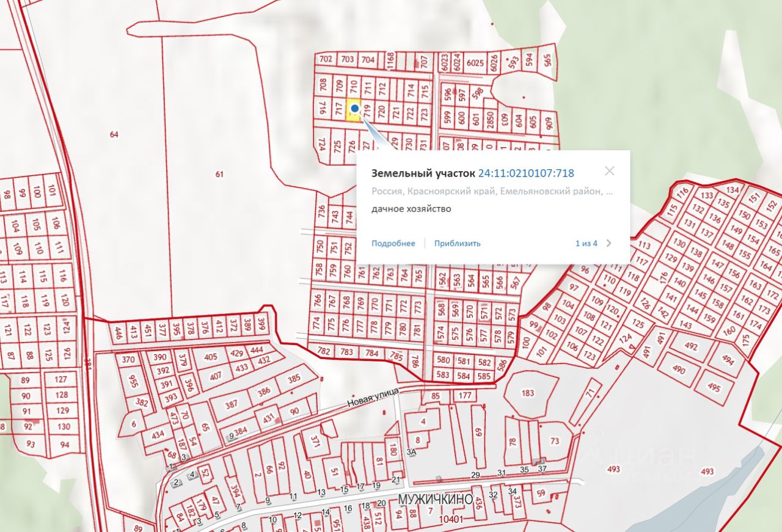Select the '1 из 4' result counter
Viewport: 782px width, 532px height.
[586, 243]
